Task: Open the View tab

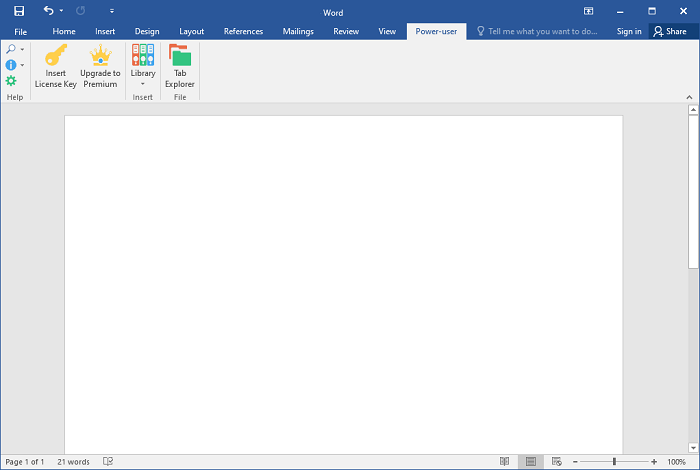Action: pyautogui.click(x=387, y=31)
